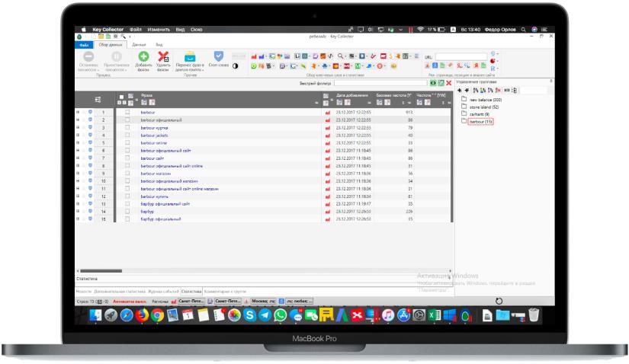Click phrase 'barbour официальный магазин'
This screenshot has height=364, width=629.
click(x=169, y=181)
